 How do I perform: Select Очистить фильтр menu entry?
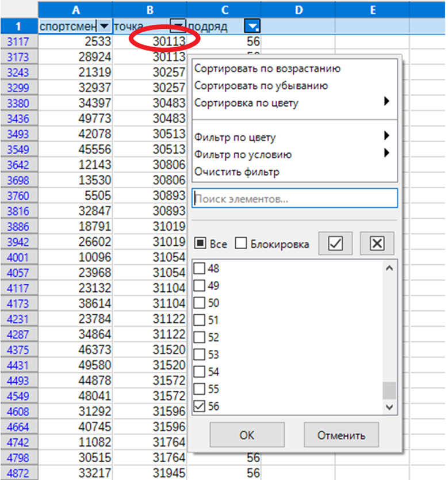click(x=237, y=172)
